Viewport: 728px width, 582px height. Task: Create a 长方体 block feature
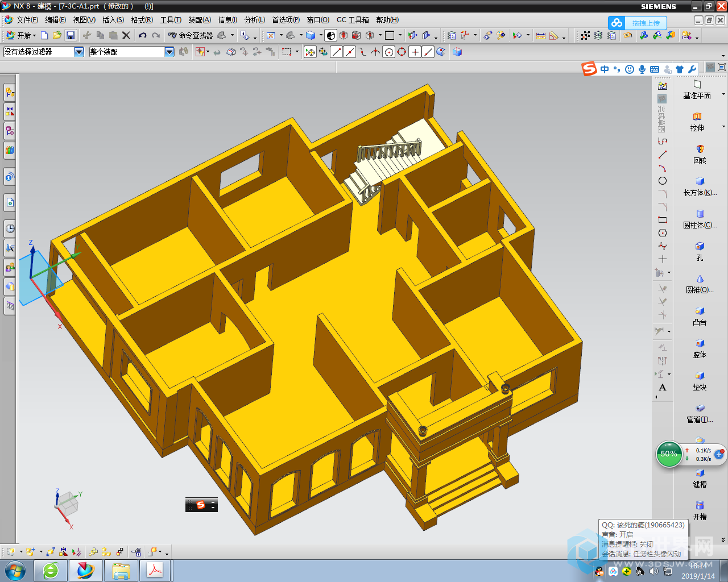pyautogui.click(x=700, y=187)
